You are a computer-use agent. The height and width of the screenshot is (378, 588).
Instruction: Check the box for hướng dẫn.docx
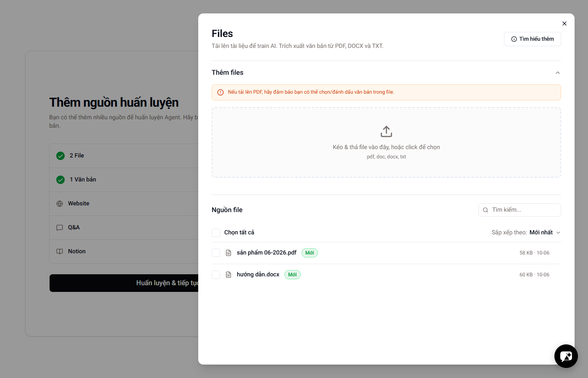pyautogui.click(x=216, y=275)
